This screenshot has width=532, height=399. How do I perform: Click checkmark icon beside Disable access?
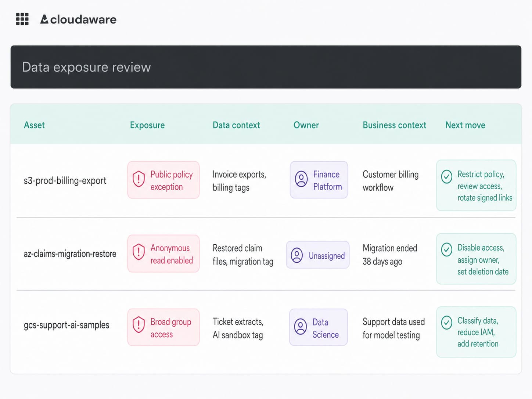point(447,249)
